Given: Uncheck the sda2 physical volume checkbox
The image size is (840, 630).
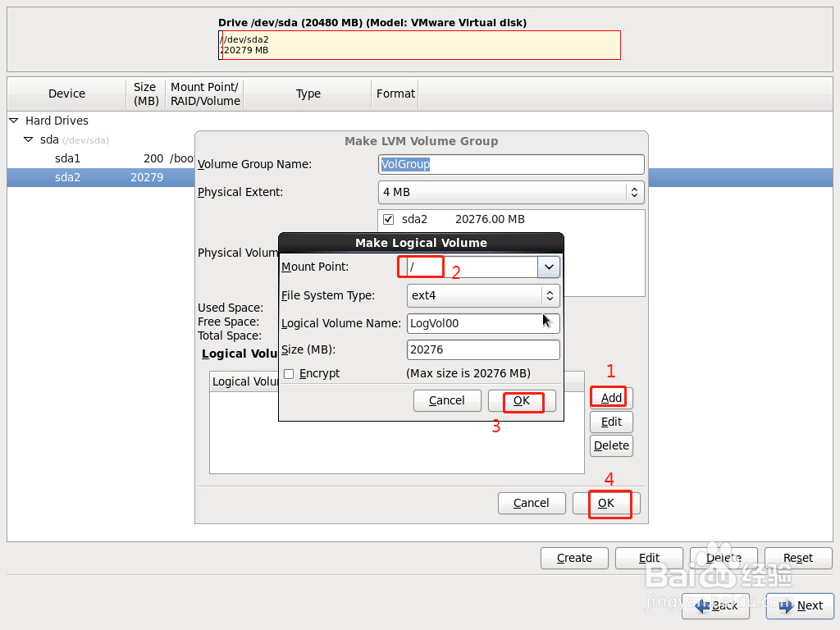Looking at the screenshot, I should (388, 219).
